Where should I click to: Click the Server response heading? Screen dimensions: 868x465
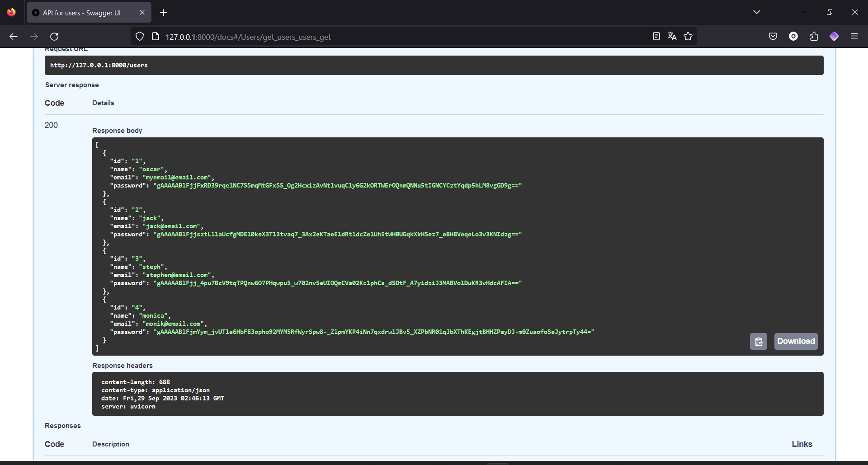tap(72, 85)
